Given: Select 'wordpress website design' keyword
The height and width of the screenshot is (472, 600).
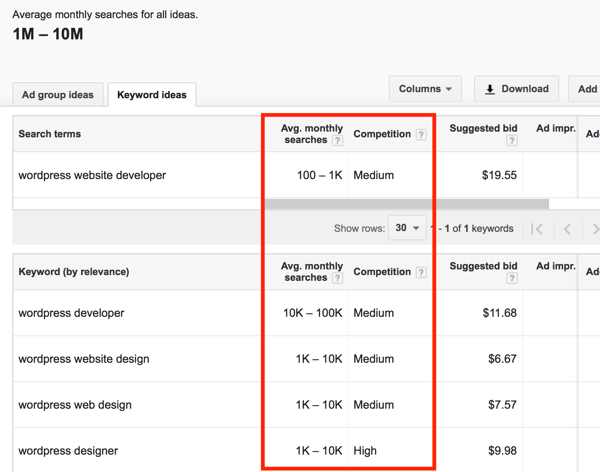Looking at the screenshot, I should pos(84,359).
